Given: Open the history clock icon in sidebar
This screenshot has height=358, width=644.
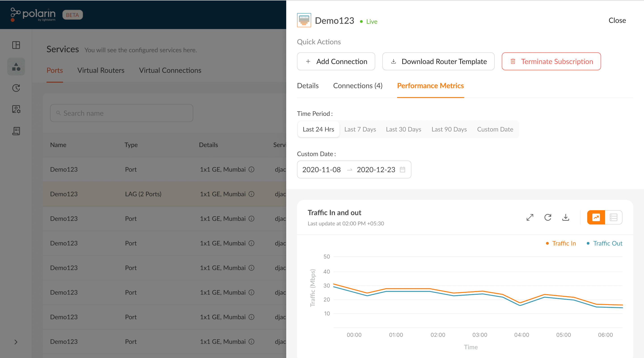Looking at the screenshot, I should [16, 88].
